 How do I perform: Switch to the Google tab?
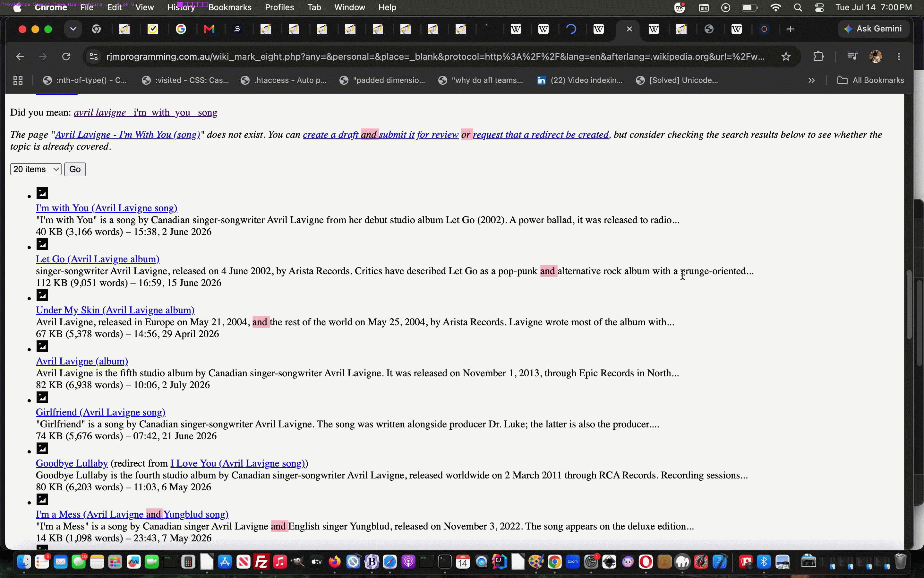pos(181,29)
